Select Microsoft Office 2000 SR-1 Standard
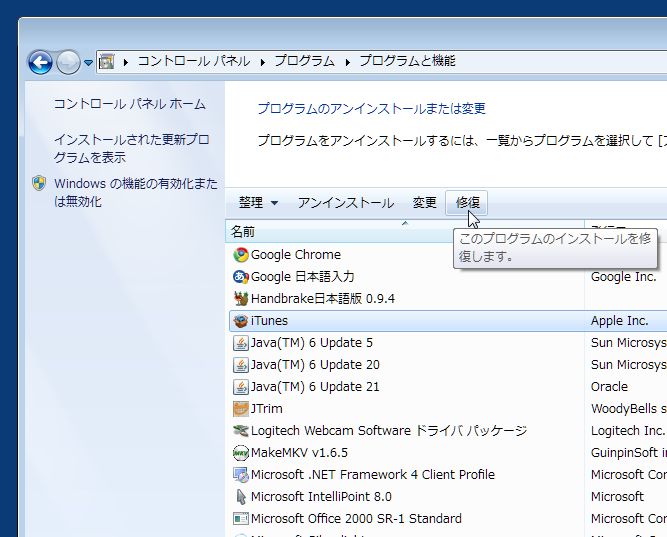Screen dimensions: 667x537 pos(356,519)
